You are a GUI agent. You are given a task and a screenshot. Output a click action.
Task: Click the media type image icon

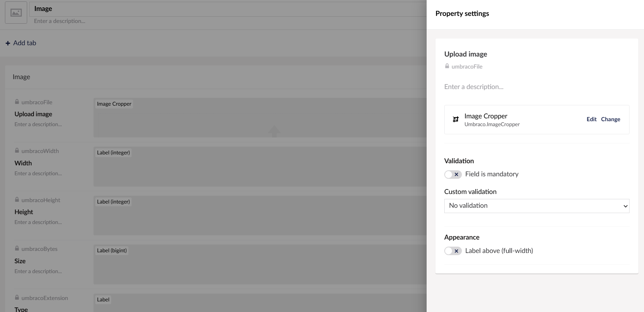16,13
